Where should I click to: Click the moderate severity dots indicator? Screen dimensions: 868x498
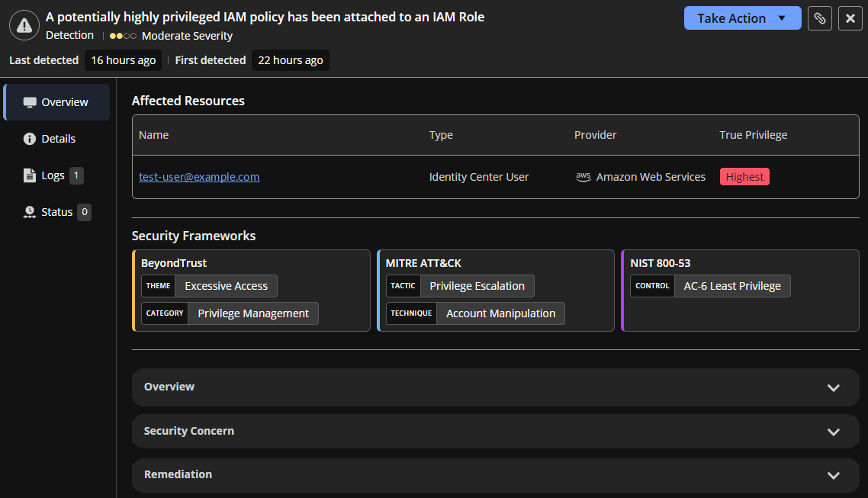[x=123, y=36]
